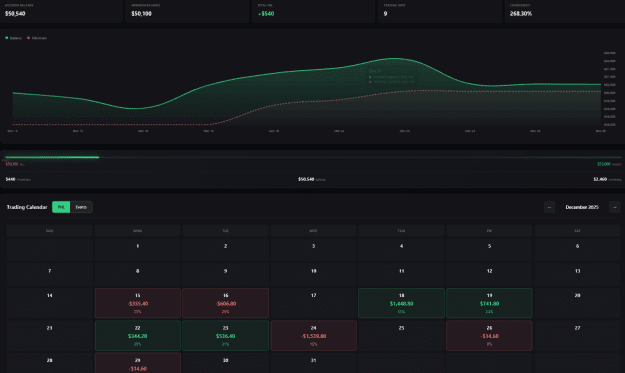
Task: Select calendar day 25
Action: pyautogui.click(x=401, y=336)
